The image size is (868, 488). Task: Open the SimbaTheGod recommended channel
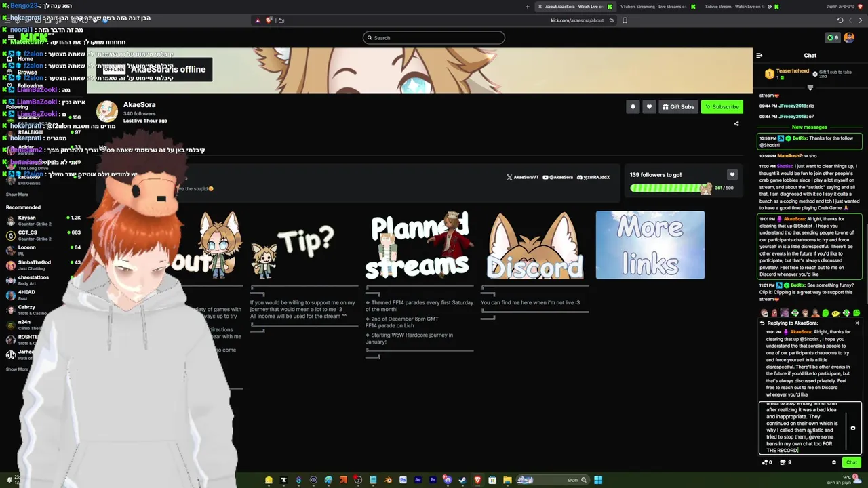[43, 266]
